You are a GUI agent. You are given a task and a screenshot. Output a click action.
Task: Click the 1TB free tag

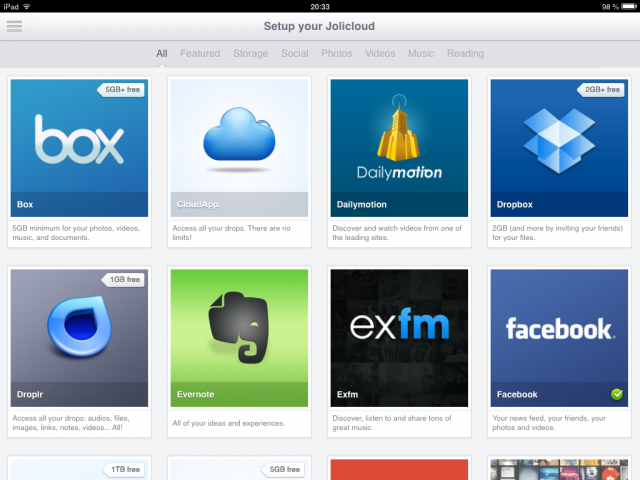coord(123,469)
